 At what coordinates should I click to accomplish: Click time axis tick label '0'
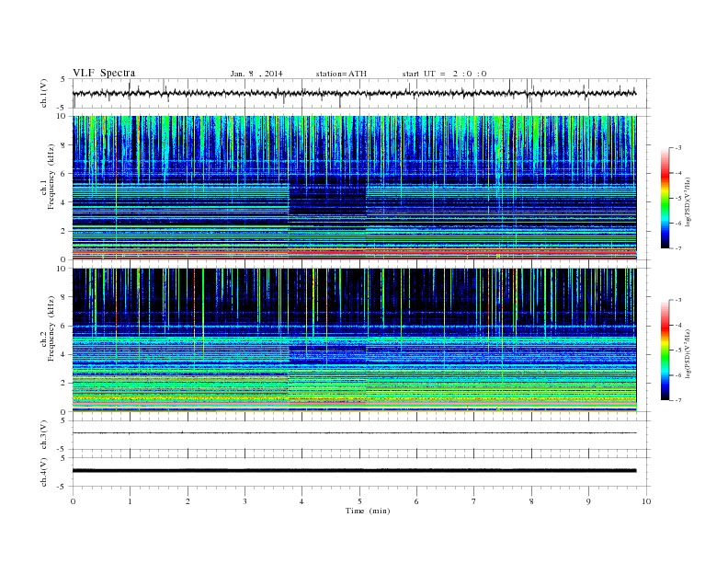[73, 501]
